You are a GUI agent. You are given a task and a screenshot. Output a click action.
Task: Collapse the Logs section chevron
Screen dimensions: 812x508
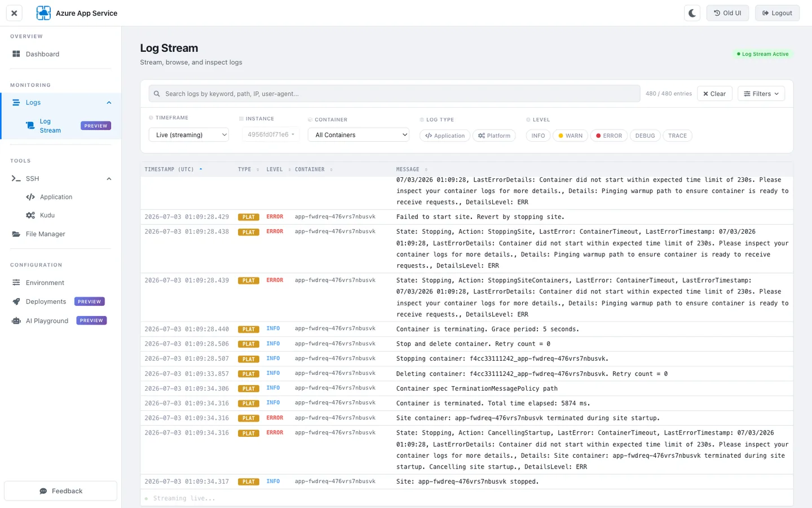pos(109,103)
